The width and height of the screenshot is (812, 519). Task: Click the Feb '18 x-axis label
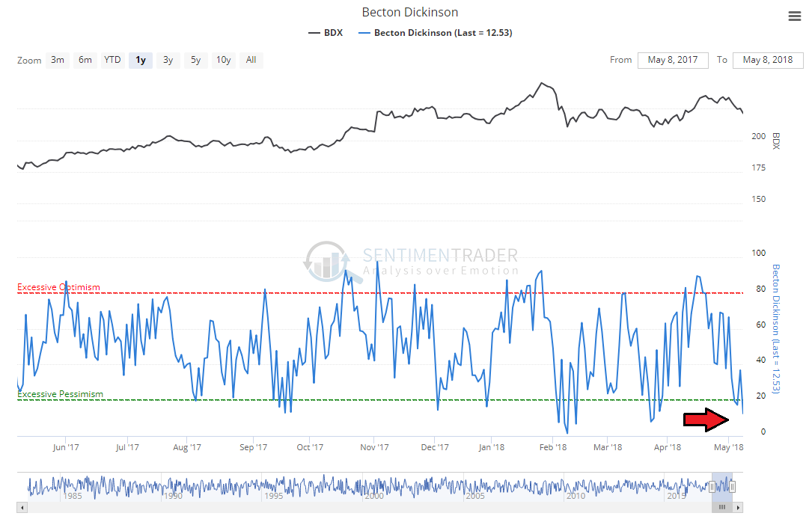pyautogui.click(x=553, y=448)
